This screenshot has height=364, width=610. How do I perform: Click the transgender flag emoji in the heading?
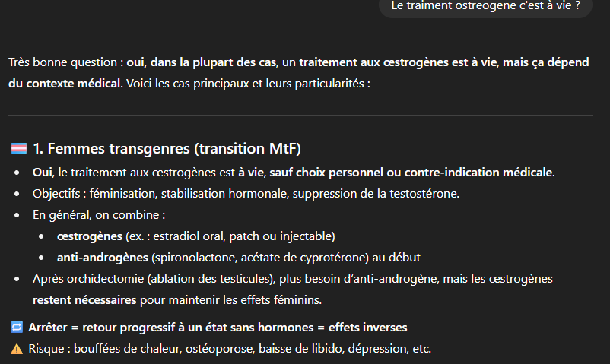[18, 148]
